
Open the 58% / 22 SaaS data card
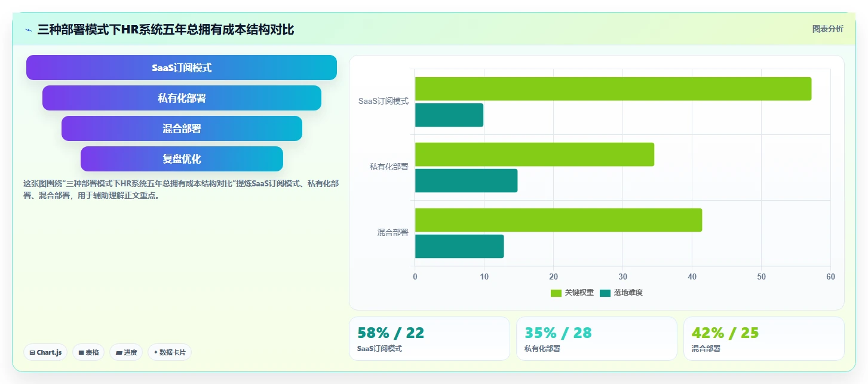click(430, 339)
